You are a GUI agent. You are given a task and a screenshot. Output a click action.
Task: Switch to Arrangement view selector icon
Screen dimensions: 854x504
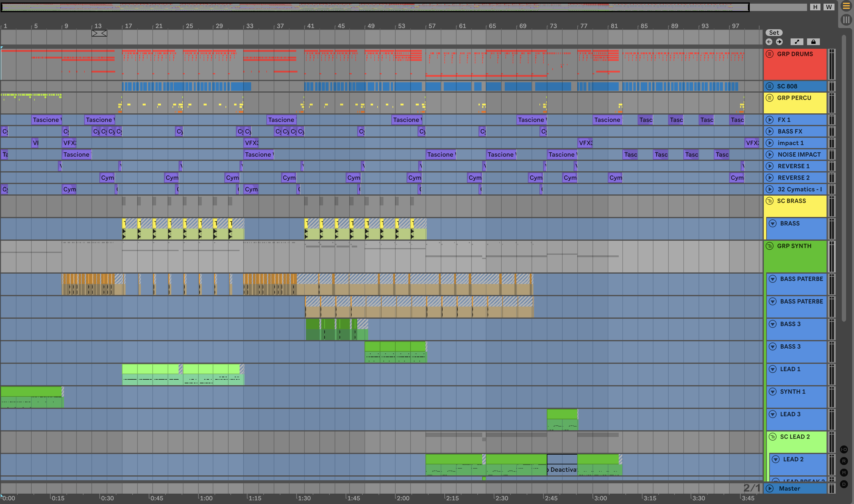(x=846, y=6)
